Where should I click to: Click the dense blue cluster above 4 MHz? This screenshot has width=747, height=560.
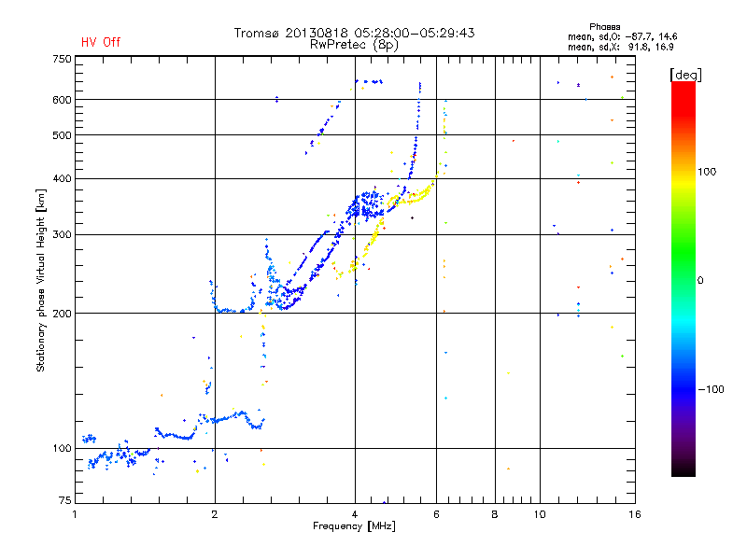point(368,204)
